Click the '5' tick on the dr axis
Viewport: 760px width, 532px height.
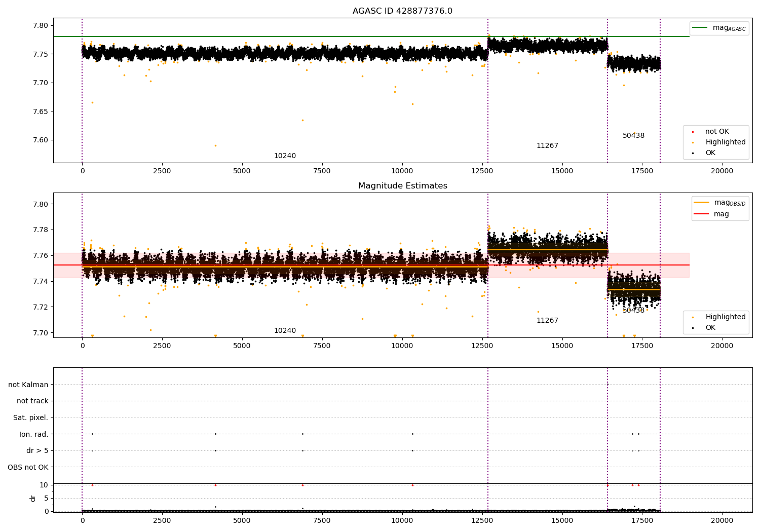coord(46,498)
